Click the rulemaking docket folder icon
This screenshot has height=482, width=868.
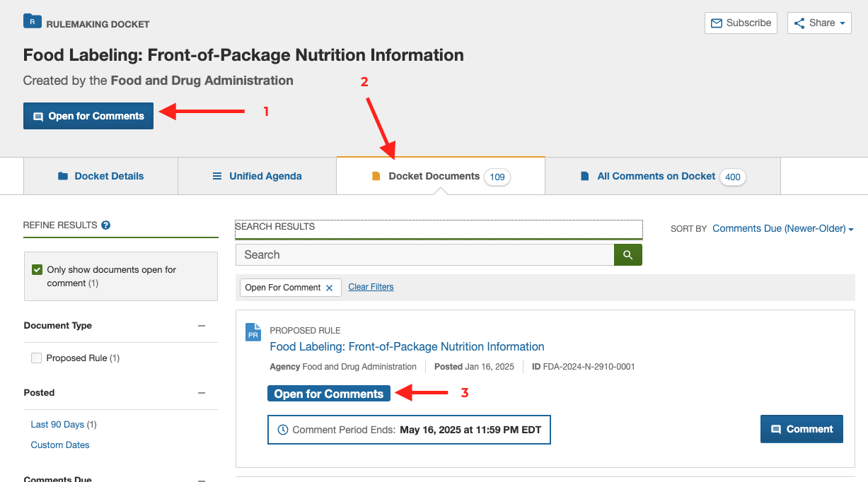click(x=32, y=21)
